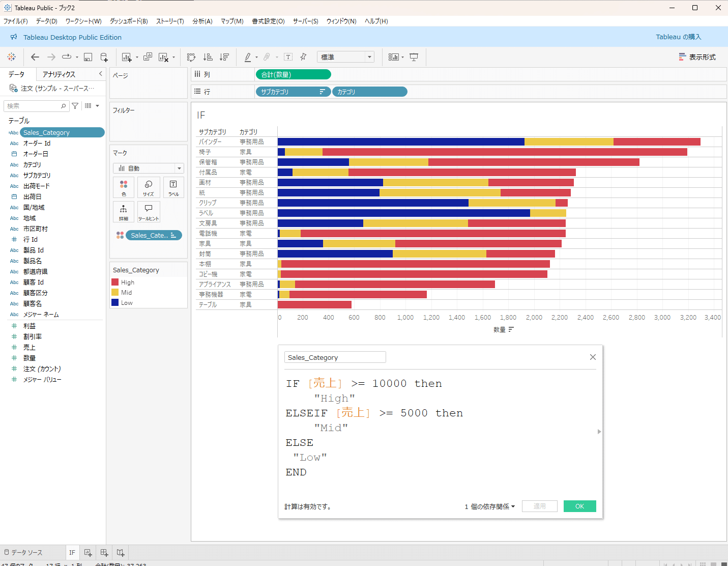Add a new dashboard tab at bottom
The width and height of the screenshot is (728, 566).
pyautogui.click(x=104, y=552)
